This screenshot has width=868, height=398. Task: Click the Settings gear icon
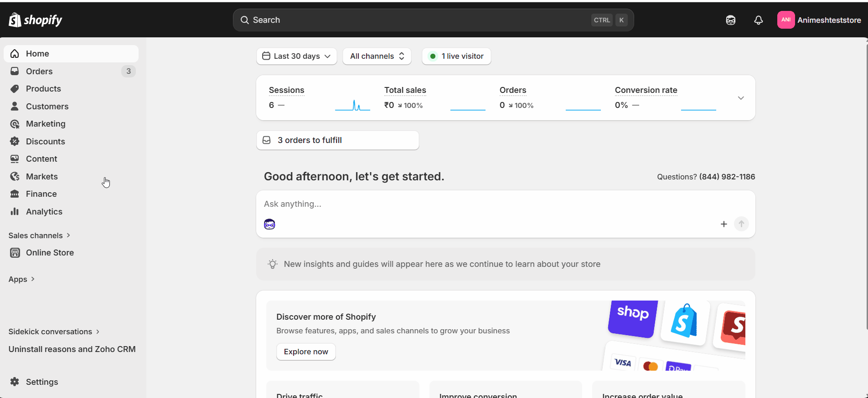coord(15,382)
